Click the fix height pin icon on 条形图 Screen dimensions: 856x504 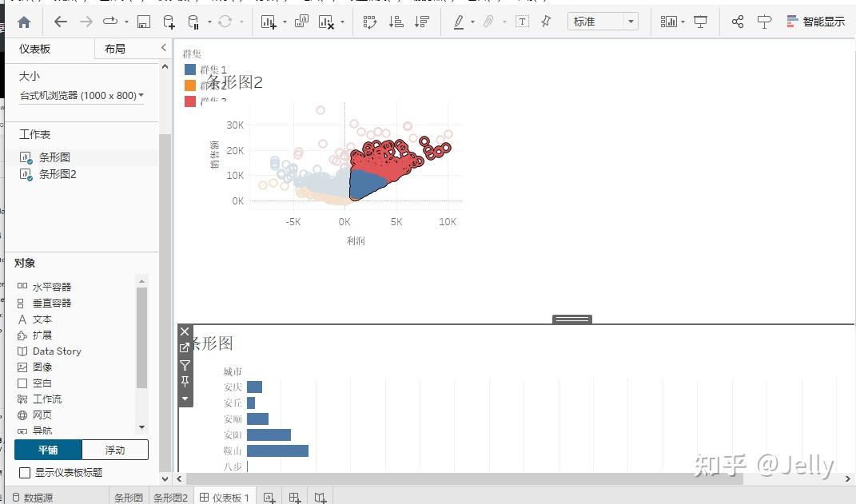[185, 381]
